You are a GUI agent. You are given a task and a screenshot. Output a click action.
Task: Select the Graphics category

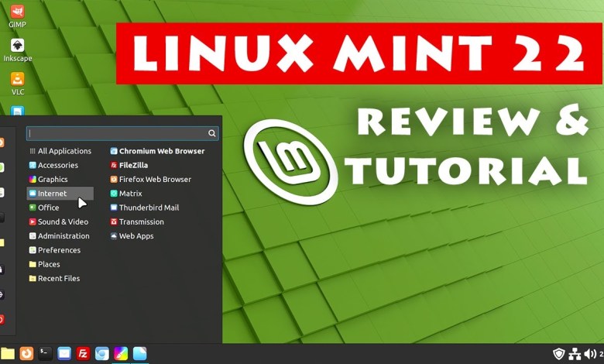tap(60, 180)
